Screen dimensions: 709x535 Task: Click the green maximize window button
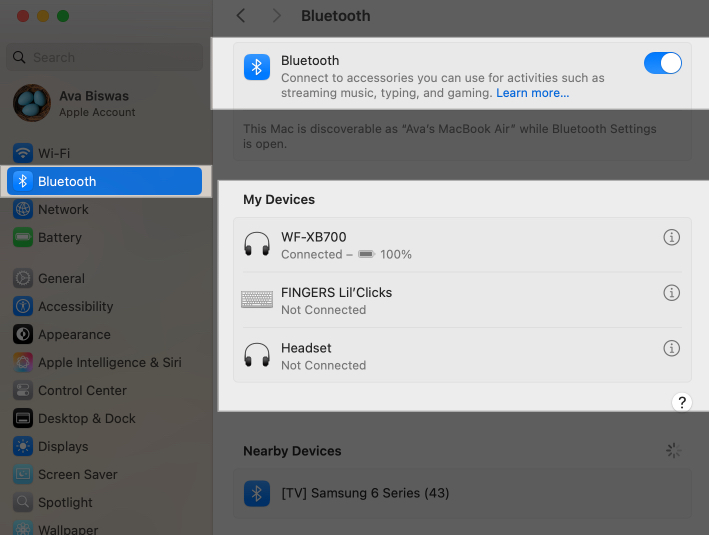pos(63,16)
